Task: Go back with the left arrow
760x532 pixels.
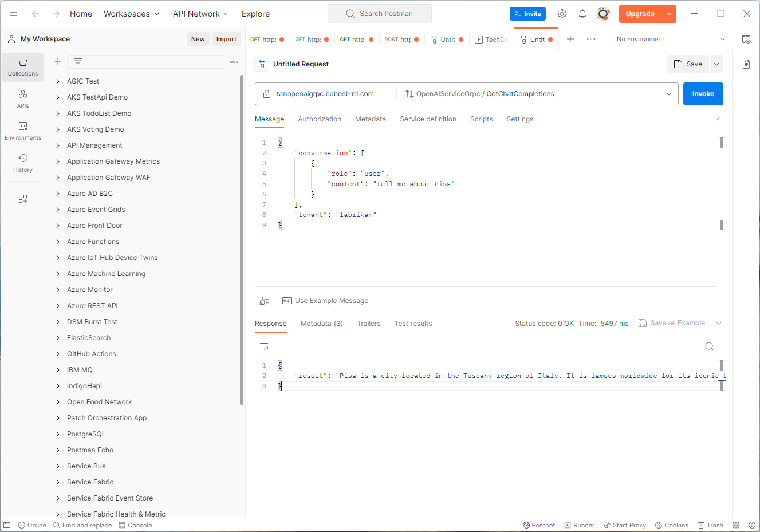Action: coord(36,14)
